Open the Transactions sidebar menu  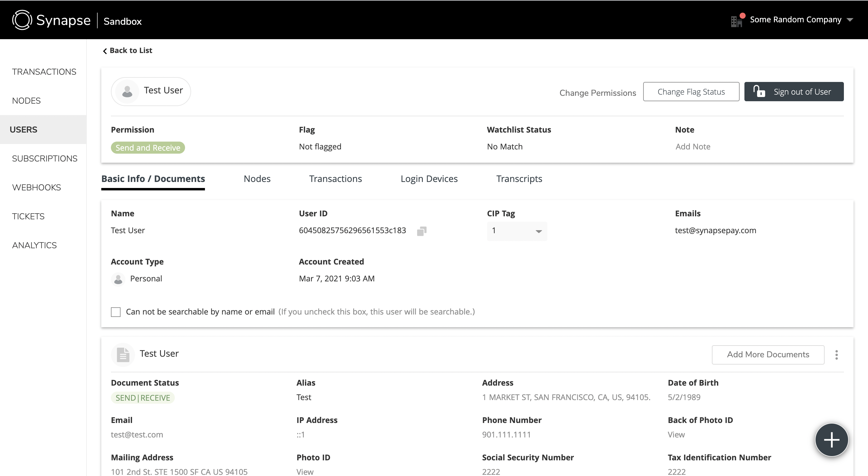pyautogui.click(x=44, y=72)
